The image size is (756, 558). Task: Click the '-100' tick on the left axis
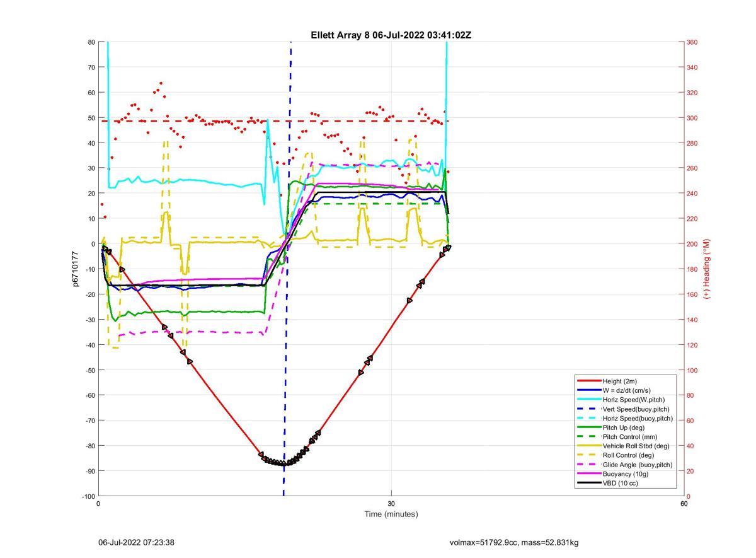pos(88,496)
